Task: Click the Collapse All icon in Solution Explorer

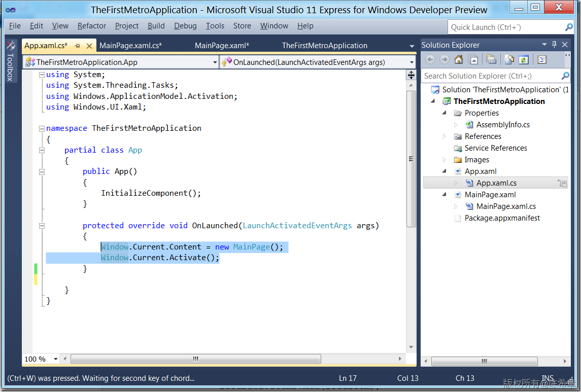Action: click(473, 60)
